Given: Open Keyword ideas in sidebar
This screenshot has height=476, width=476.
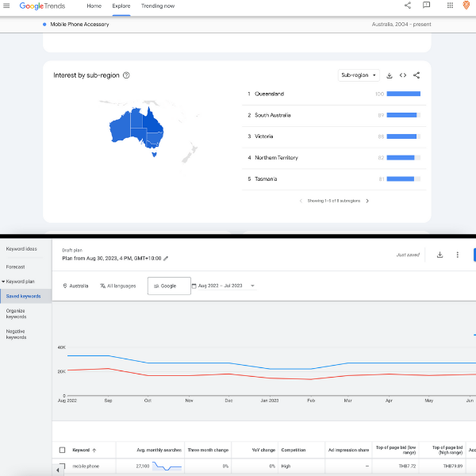Looking at the screenshot, I should click(x=21, y=248).
